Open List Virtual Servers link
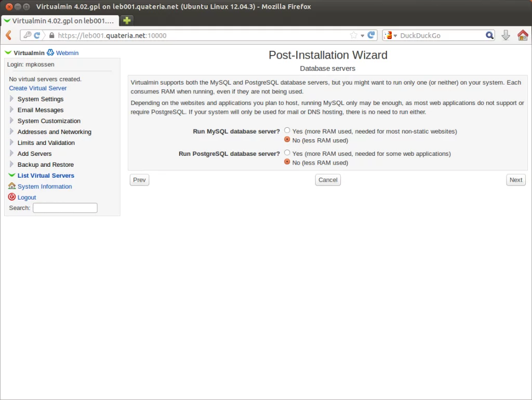The image size is (532, 400). [46, 176]
